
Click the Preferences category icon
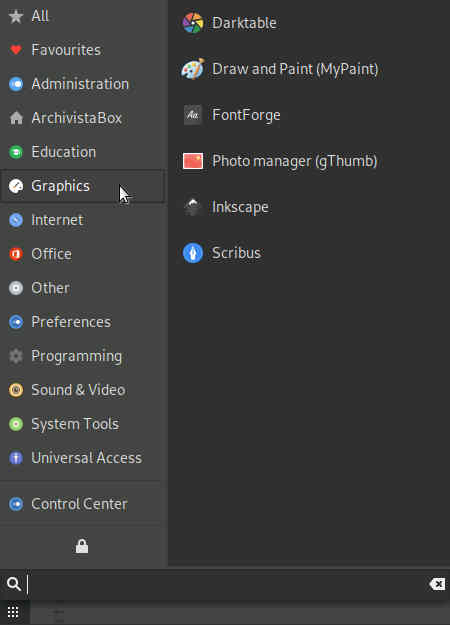[x=16, y=322]
